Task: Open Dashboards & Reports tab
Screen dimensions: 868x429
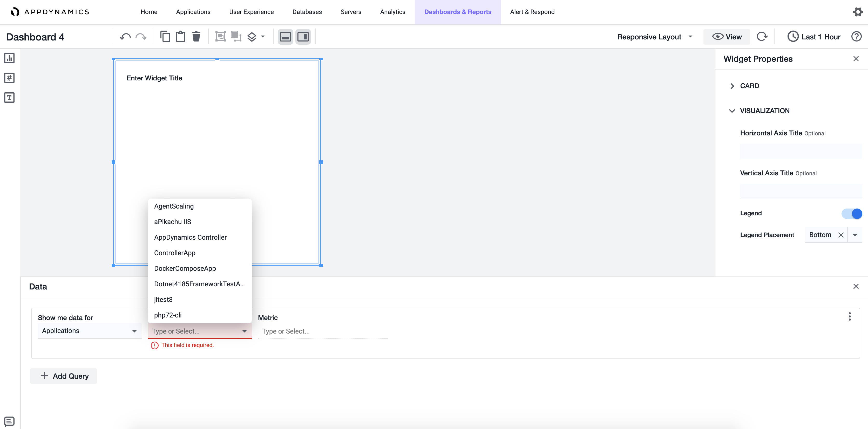Action: click(458, 12)
